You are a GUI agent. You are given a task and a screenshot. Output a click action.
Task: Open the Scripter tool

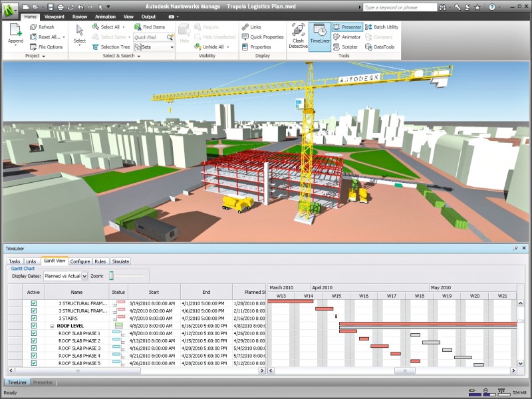(346, 47)
